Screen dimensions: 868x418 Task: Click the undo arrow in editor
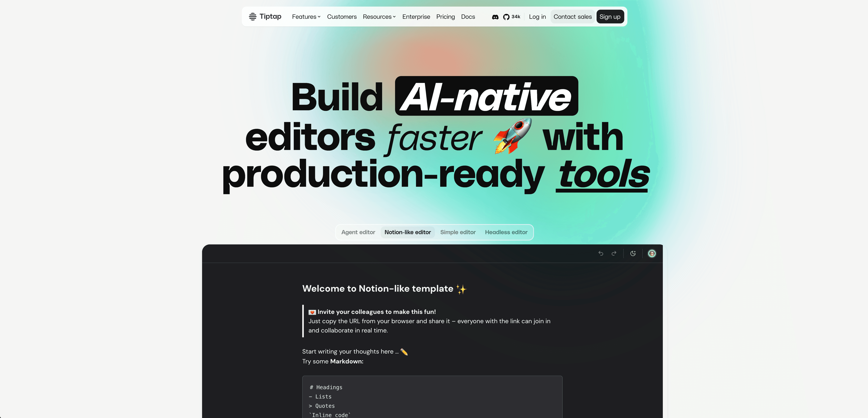(600, 254)
